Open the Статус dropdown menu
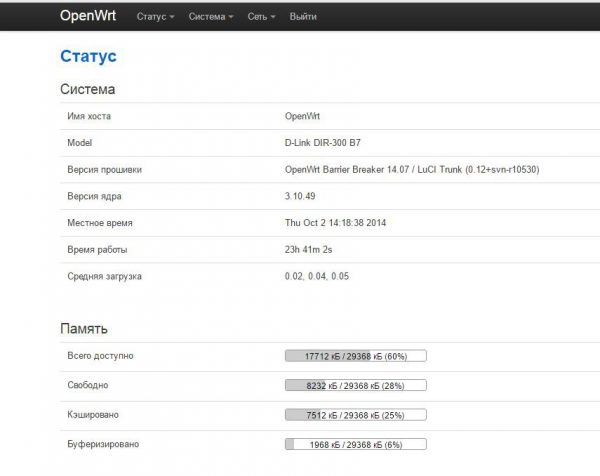600x476 pixels. [155, 17]
